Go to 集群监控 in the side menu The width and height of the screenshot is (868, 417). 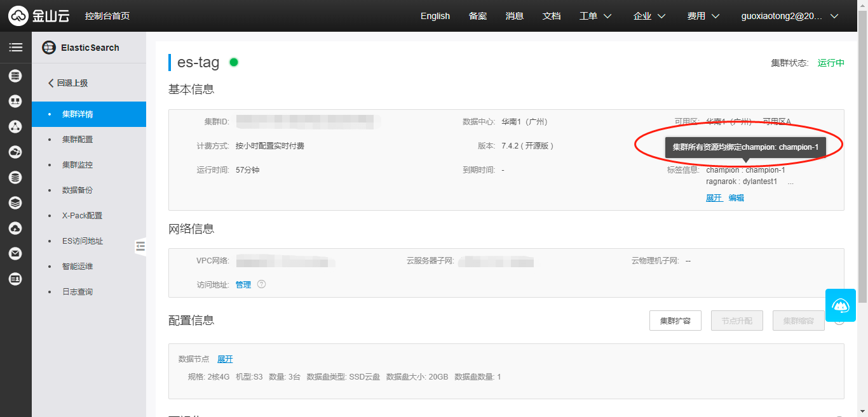click(78, 164)
